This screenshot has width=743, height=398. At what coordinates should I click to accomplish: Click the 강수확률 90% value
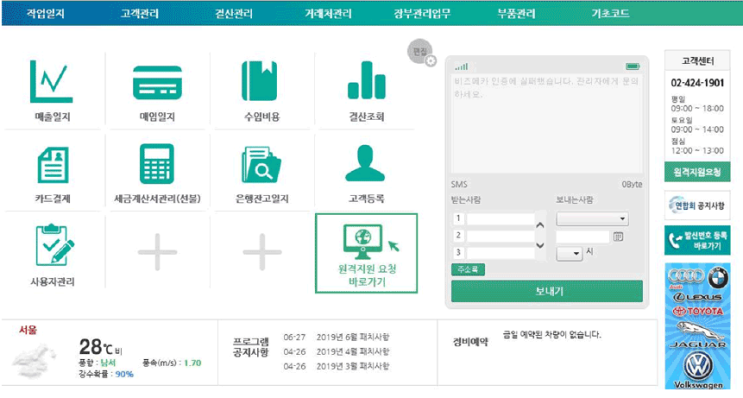[124, 374]
